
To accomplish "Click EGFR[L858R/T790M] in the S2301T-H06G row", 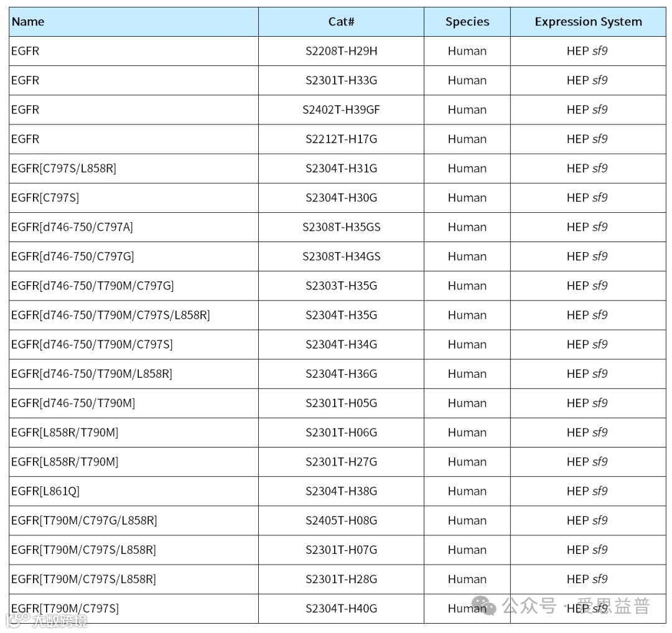I will click(x=65, y=433).
